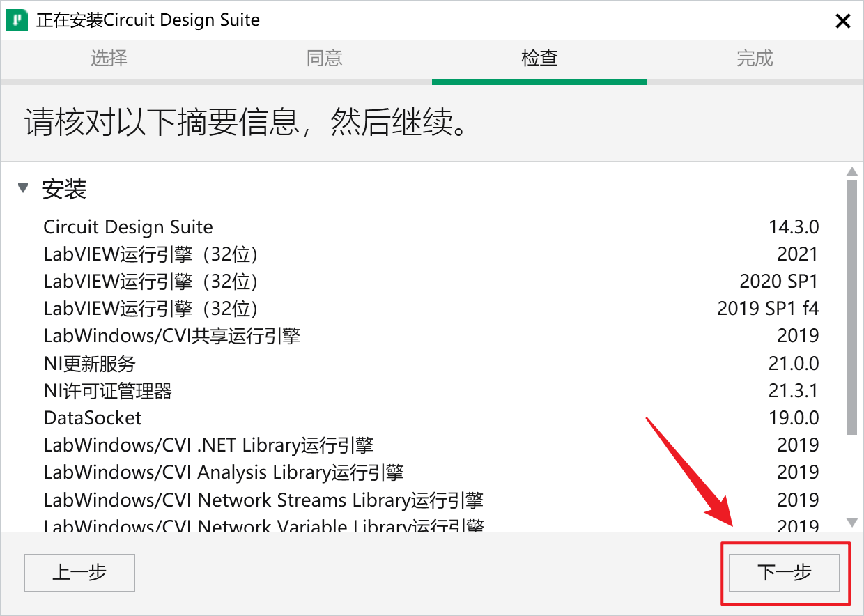Select LabWindows/CVI Analysis Library运行引擎 row
The width and height of the screenshot is (864, 616).
(x=431, y=472)
